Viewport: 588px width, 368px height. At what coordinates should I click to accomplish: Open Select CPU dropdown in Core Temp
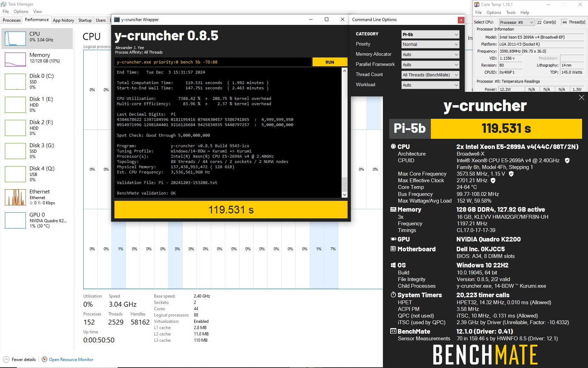(x=517, y=22)
